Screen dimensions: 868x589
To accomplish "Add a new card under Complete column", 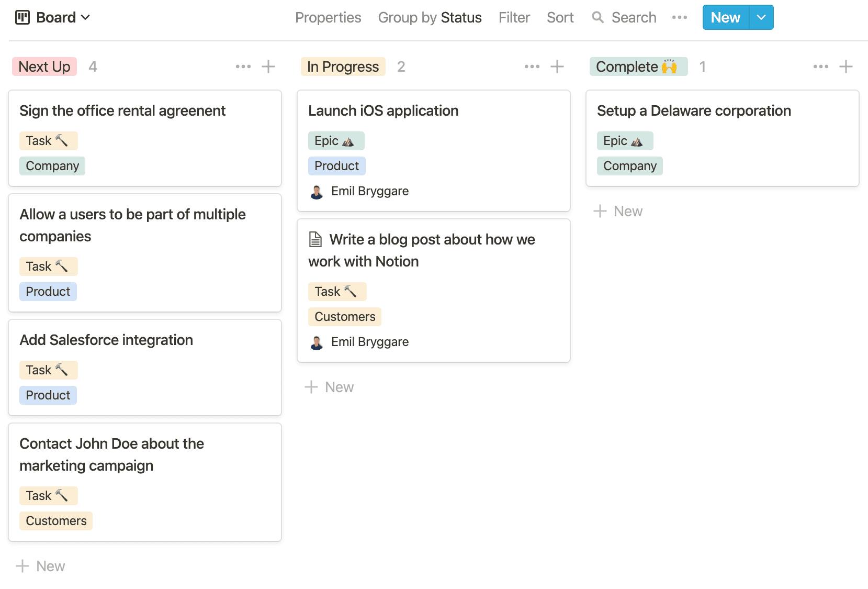I will tap(618, 211).
